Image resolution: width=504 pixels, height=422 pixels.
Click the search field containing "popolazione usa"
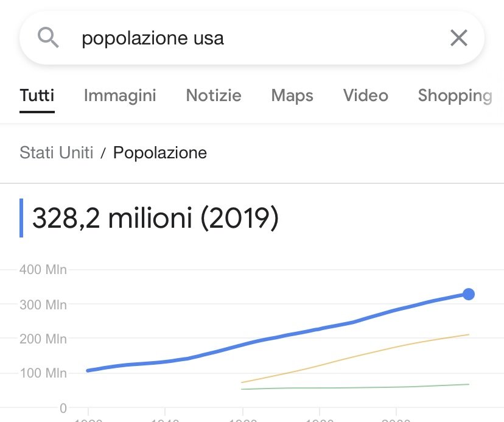tap(243, 38)
